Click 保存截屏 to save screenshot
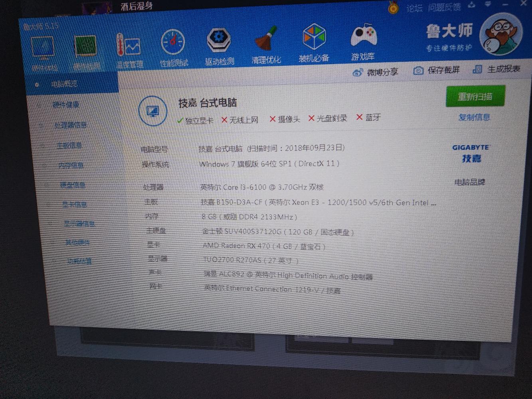The image size is (532, 399). click(x=437, y=70)
